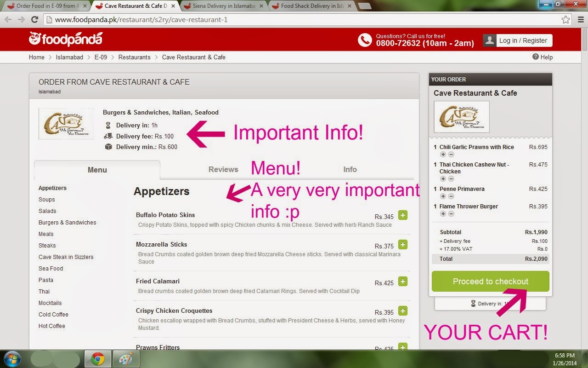588x368 pixels.
Task: Open the Info tab
Action: click(x=350, y=169)
